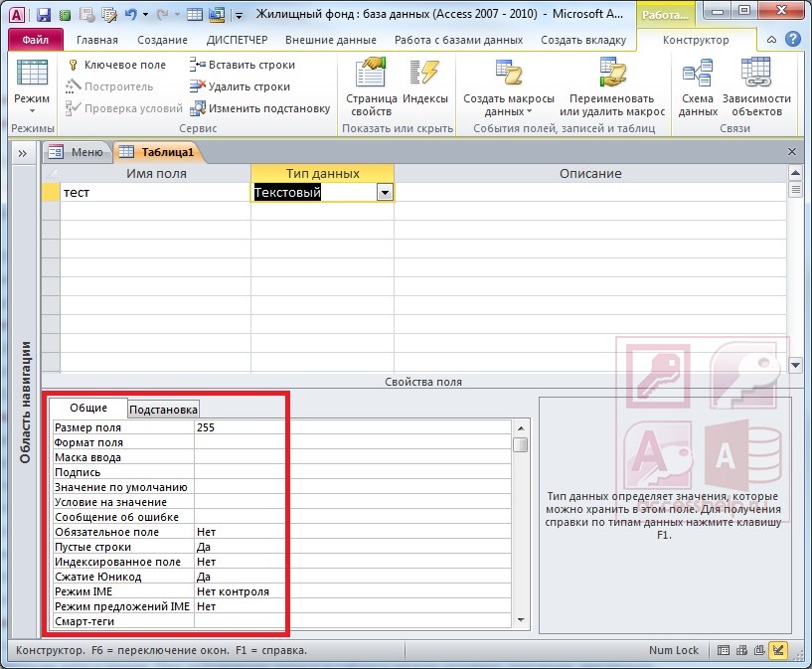Open the Файл tab
Screen dimensions: 812x669
click(x=35, y=40)
